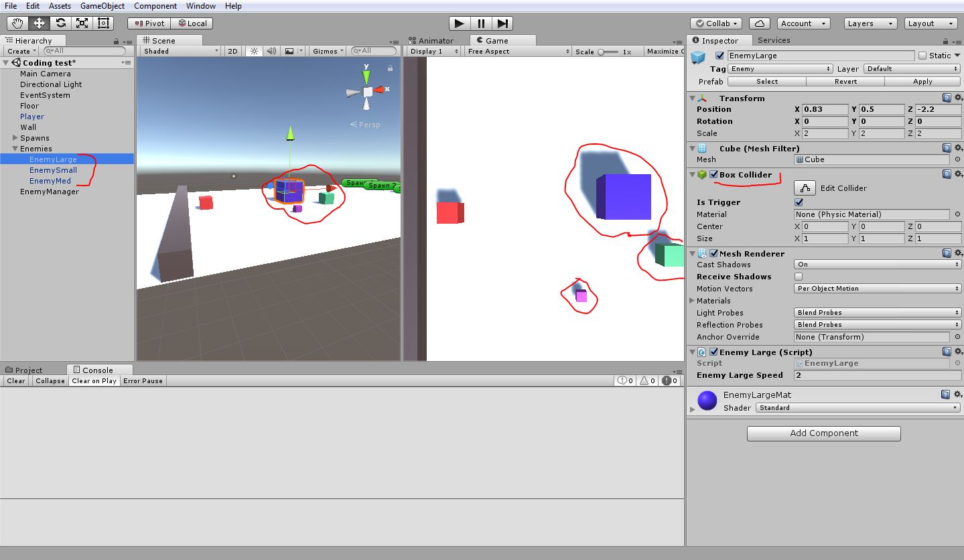Adjust the Game view Scale slider

[x=609, y=52]
